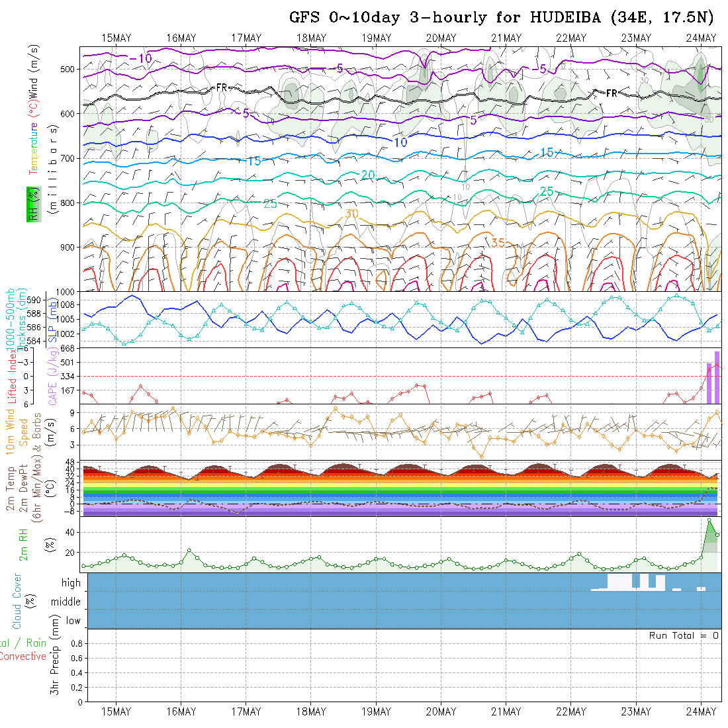Click the "middle" cloud cover row label
Viewport: 728px width, 728px height.
point(66,602)
